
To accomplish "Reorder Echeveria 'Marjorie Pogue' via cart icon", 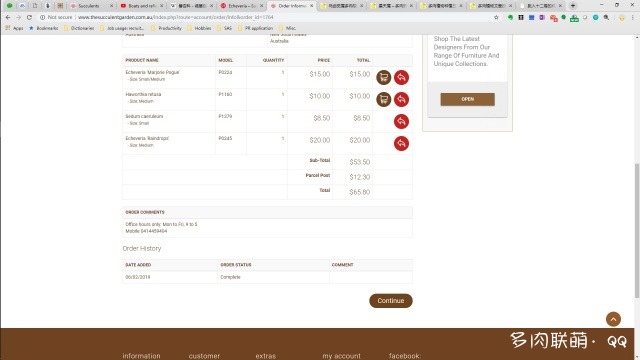I will point(384,78).
